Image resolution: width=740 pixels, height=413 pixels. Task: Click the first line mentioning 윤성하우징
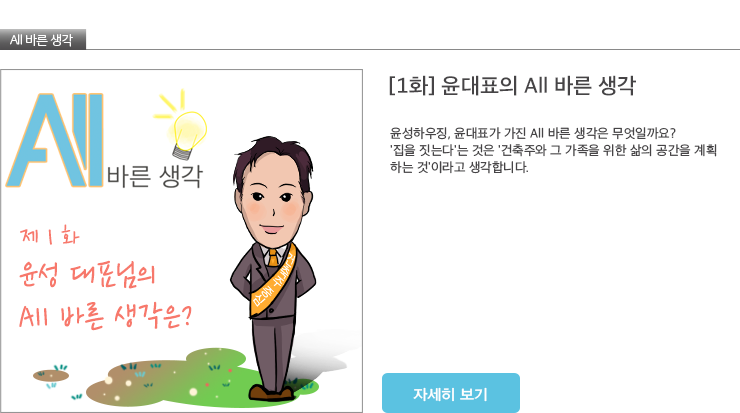pyautogui.click(x=533, y=133)
